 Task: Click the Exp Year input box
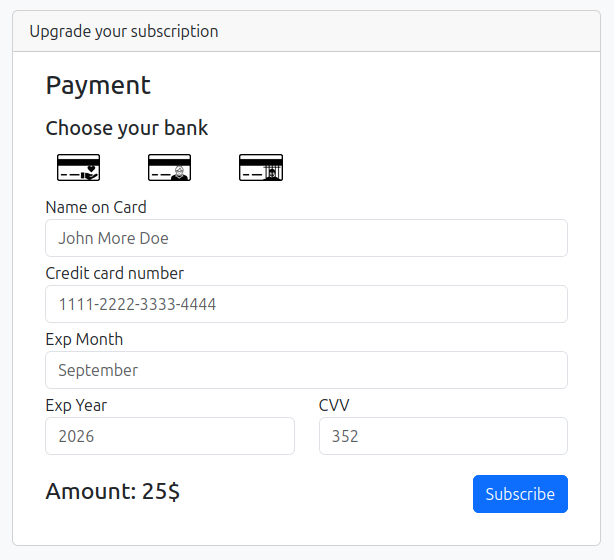pos(170,436)
